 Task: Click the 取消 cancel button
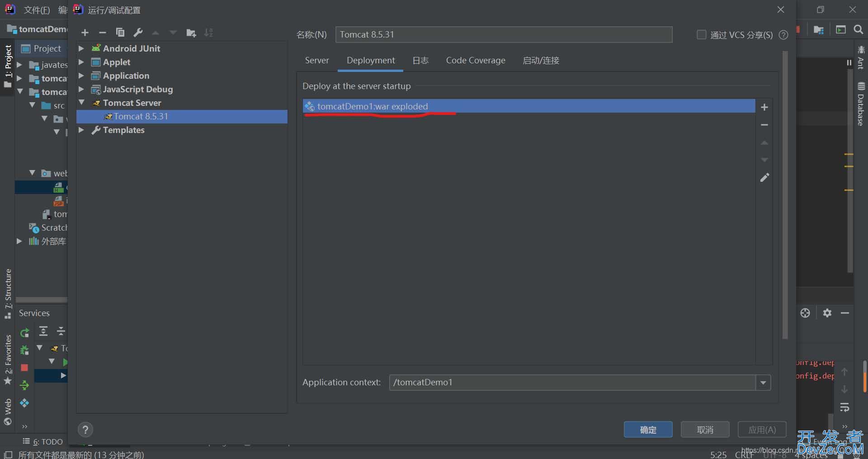[x=705, y=430]
